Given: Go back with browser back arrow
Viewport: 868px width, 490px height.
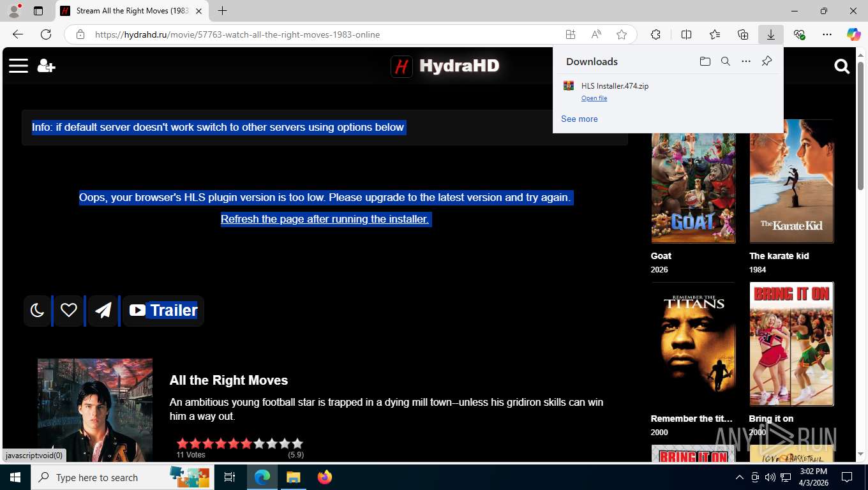Looking at the screenshot, I should 18,34.
